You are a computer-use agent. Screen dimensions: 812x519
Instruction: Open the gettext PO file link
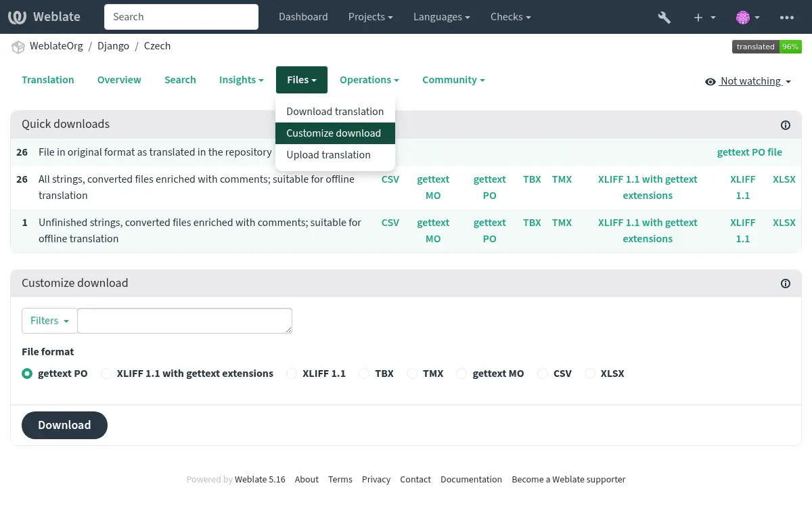pos(749,152)
